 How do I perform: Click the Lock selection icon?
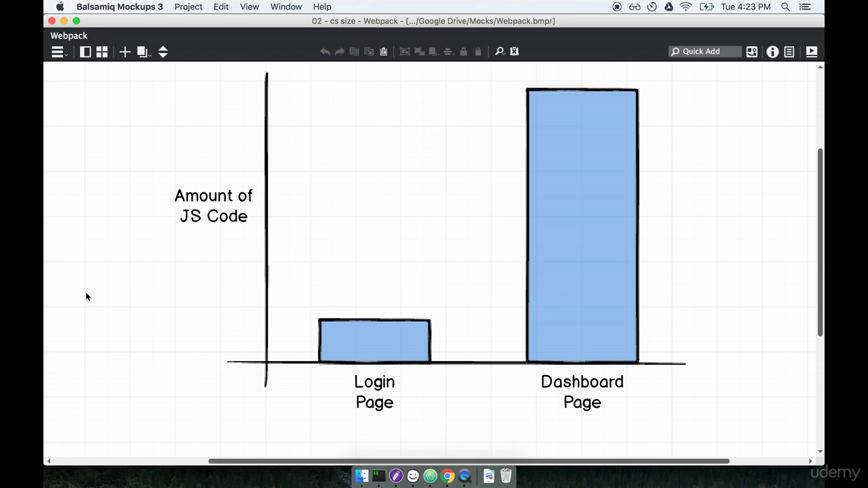tap(462, 52)
